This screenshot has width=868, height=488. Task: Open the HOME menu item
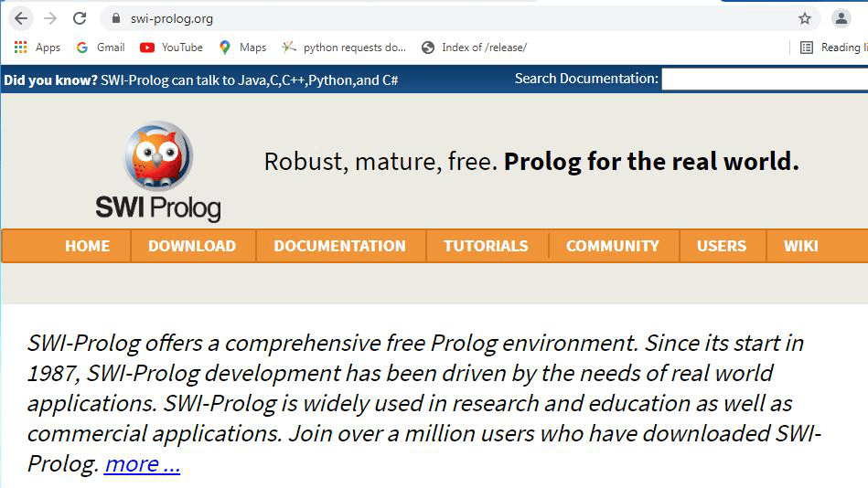click(88, 246)
